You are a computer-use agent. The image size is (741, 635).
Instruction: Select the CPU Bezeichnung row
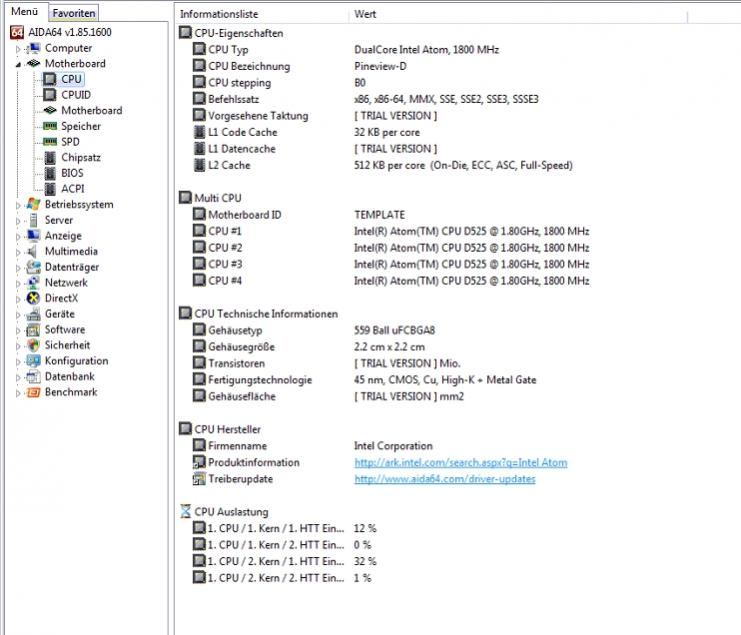pyautogui.click(x=299, y=66)
